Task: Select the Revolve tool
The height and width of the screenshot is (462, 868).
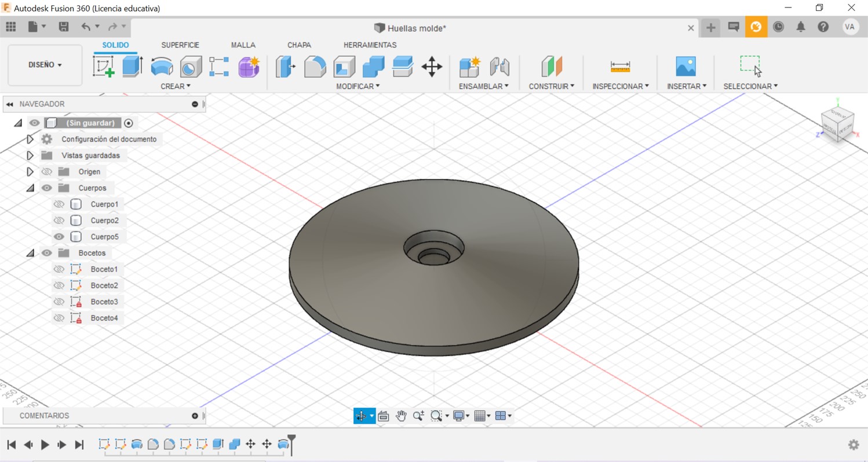Action: tap(162, 67)
